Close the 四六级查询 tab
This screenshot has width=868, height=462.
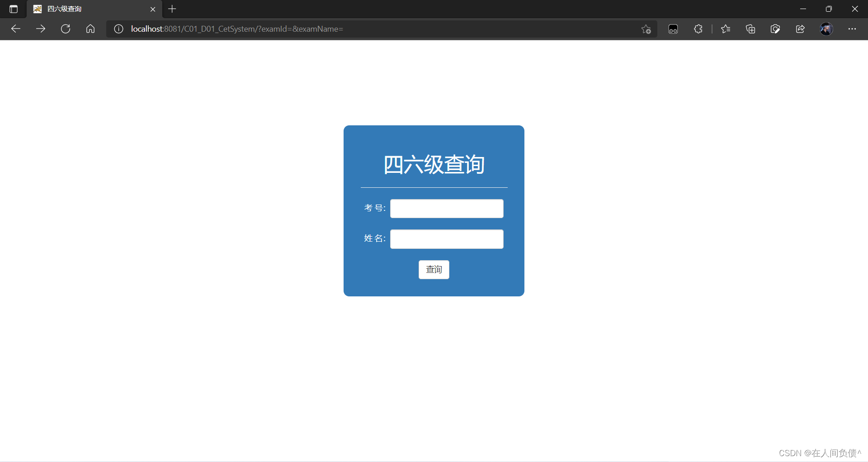tap(153, 9)
